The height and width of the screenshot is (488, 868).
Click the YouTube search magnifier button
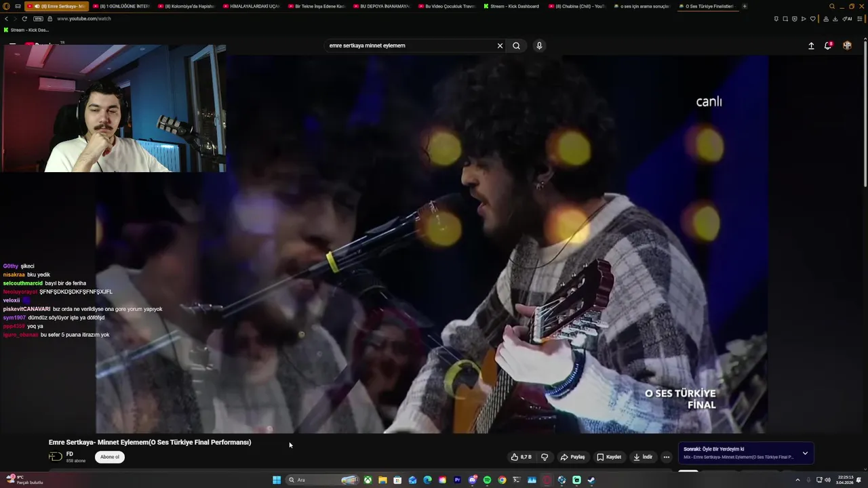[516, 45]
